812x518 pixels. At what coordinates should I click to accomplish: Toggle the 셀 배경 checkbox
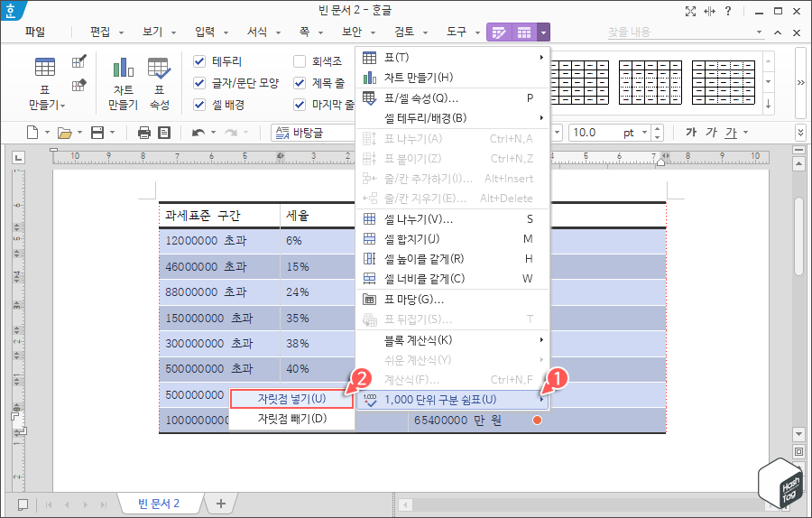click(199, 105)
